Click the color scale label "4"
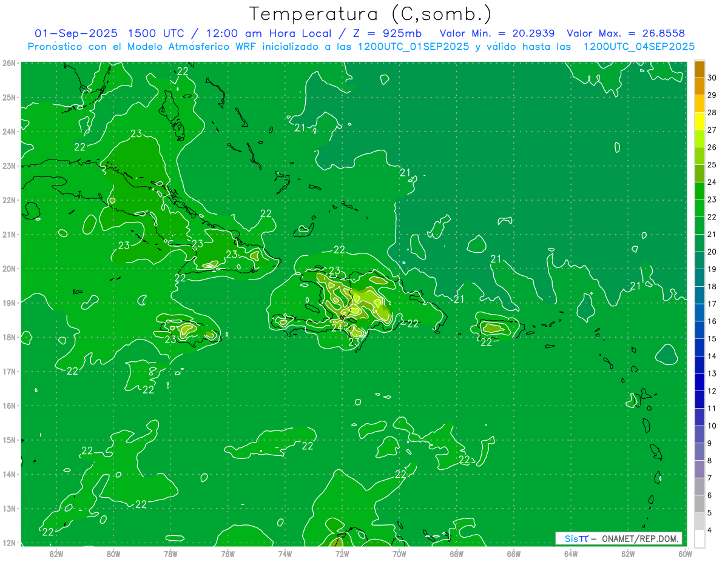This screenshot has height=562, width=728. (x=710, y=530)
